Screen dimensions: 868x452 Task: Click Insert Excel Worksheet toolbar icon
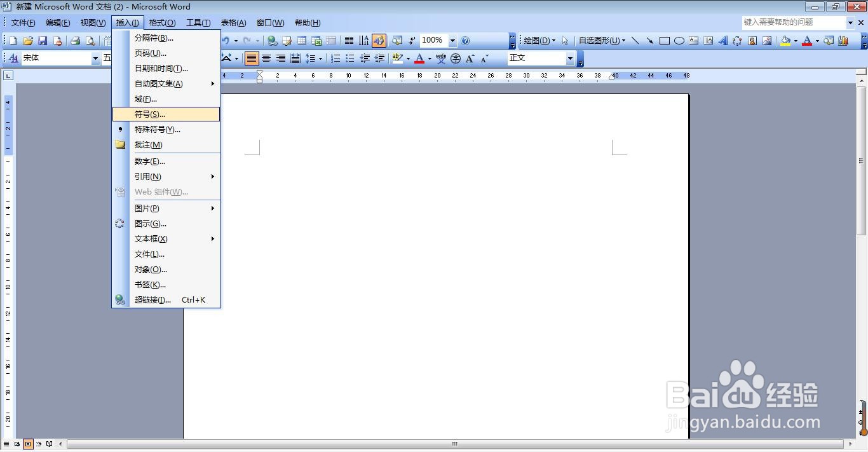(x=316, y=41)
